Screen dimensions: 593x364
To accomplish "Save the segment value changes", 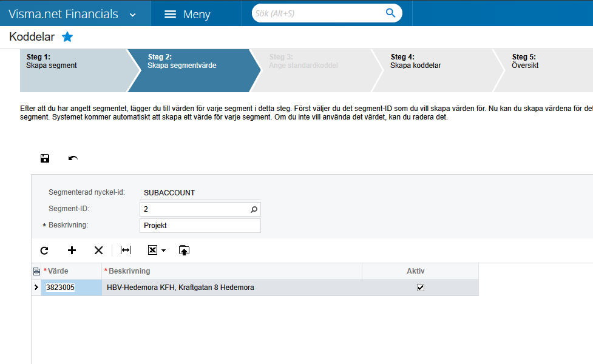I will point(44,158).
